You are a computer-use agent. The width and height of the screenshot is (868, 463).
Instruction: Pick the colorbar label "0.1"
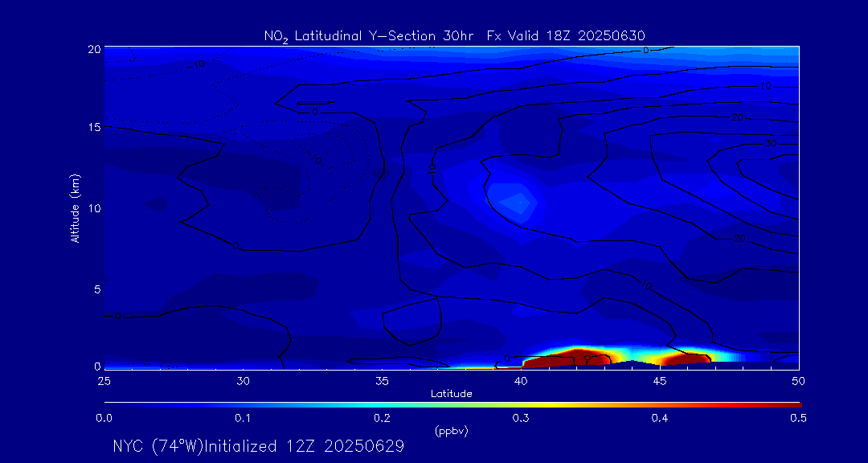pyautogui.click(x=243, y=419)
